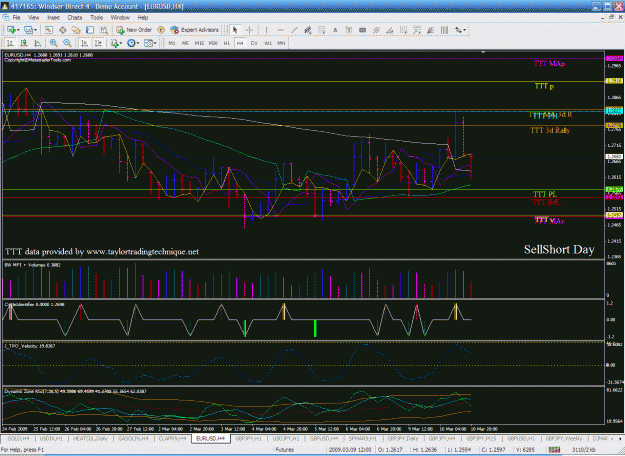625x456 pixels.
Task: Select the text 'A' tool
Action: 335,30
